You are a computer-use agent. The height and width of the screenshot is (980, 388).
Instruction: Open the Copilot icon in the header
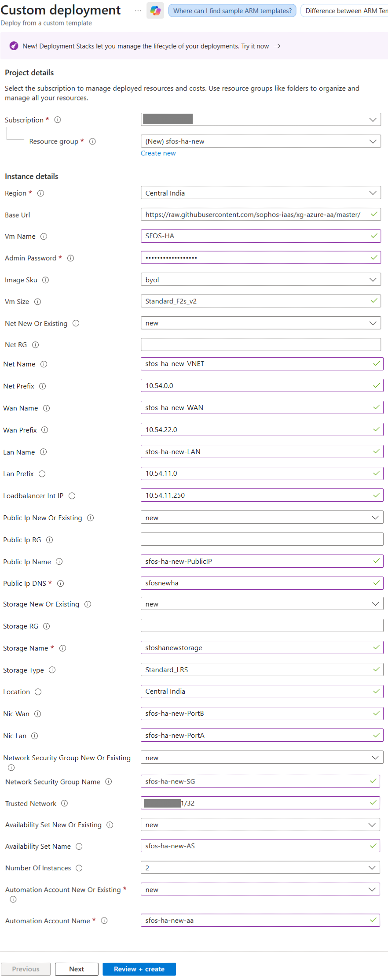click(155, 11)
